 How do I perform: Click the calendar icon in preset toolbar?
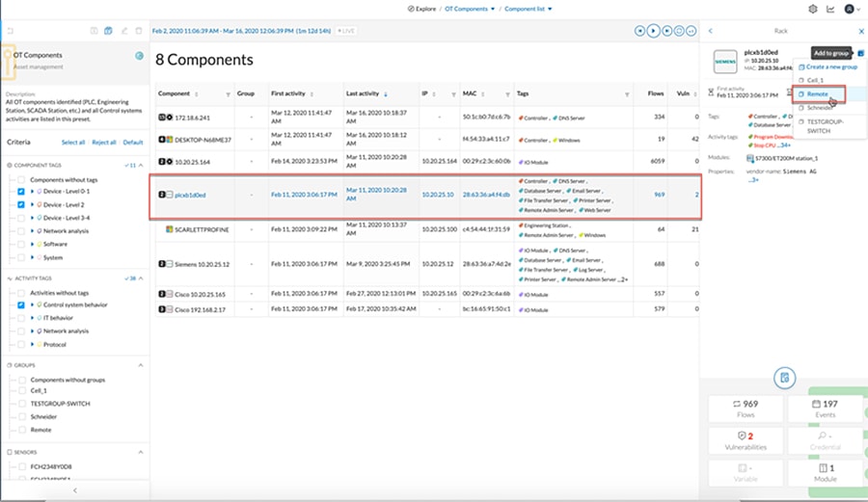pos(108,31)
